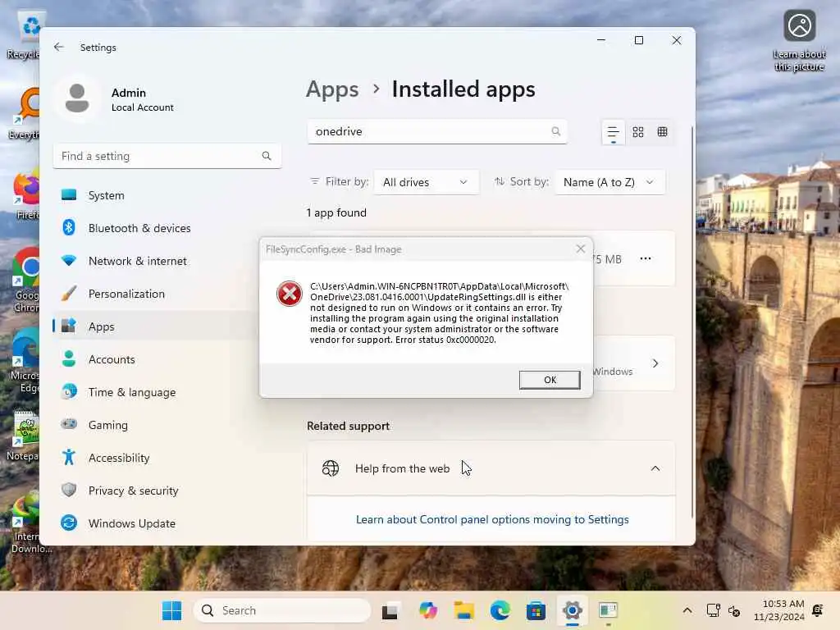Open Time & language settings
Image resolution: width=840 pixels, height=630 pixels.
[155, 392]
